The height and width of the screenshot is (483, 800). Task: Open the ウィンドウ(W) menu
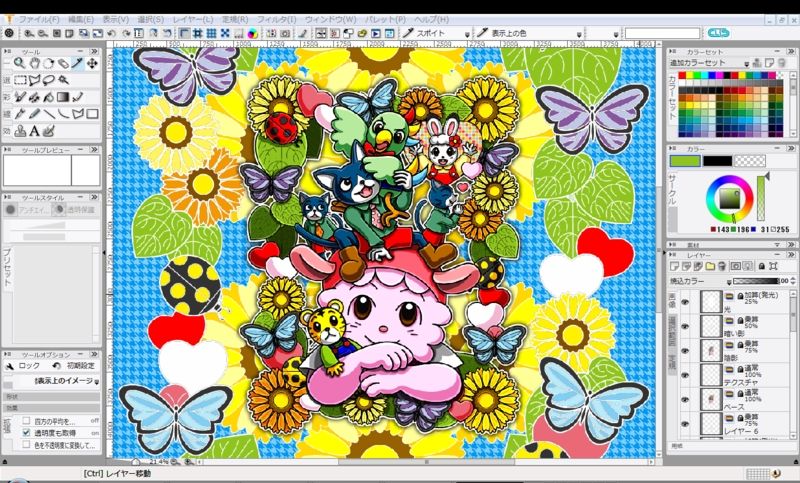coord(331,19)
